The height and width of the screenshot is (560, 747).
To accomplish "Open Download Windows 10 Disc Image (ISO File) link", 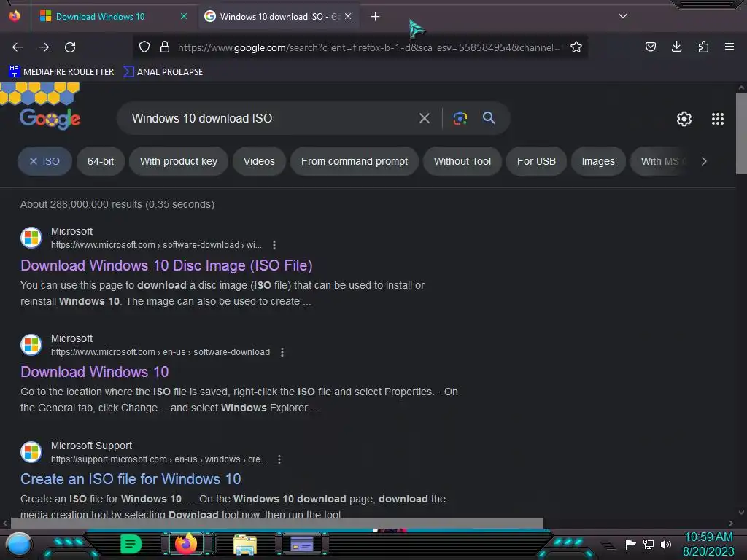I will coord(166,265).
